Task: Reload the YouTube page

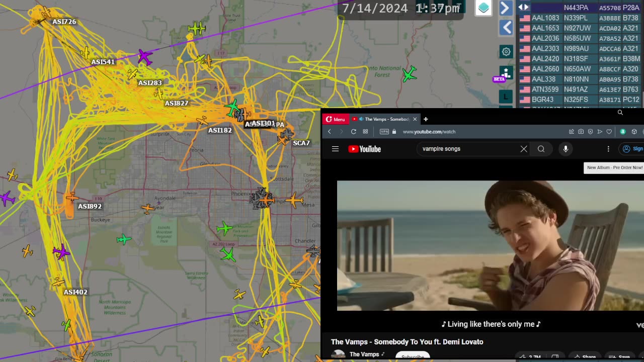Action: (x=354, y=132)
